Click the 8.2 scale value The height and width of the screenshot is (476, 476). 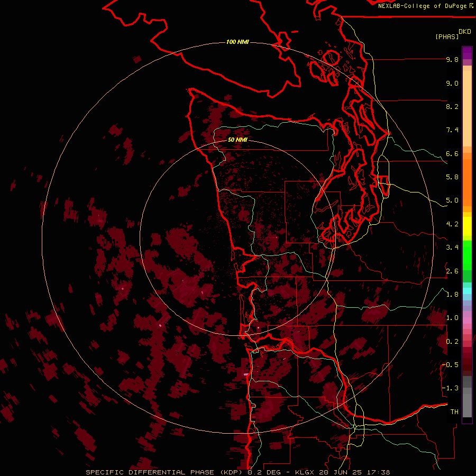(452, 106)
